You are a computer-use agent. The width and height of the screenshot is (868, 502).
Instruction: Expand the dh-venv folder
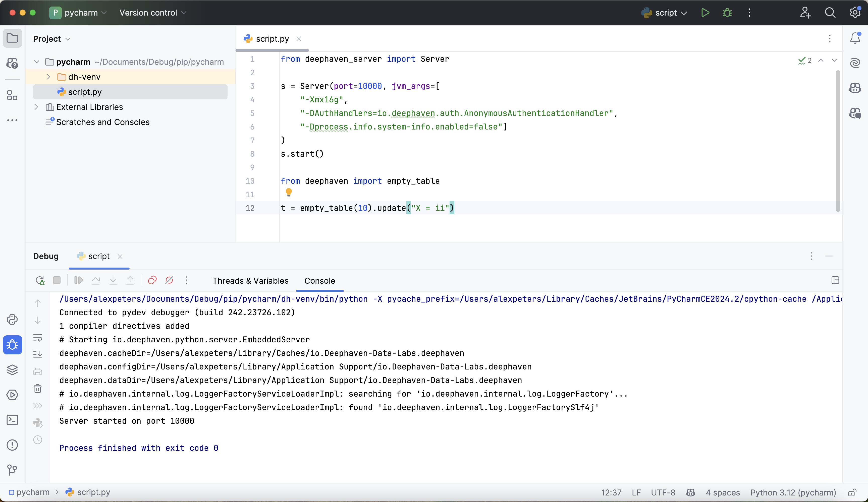48,77
